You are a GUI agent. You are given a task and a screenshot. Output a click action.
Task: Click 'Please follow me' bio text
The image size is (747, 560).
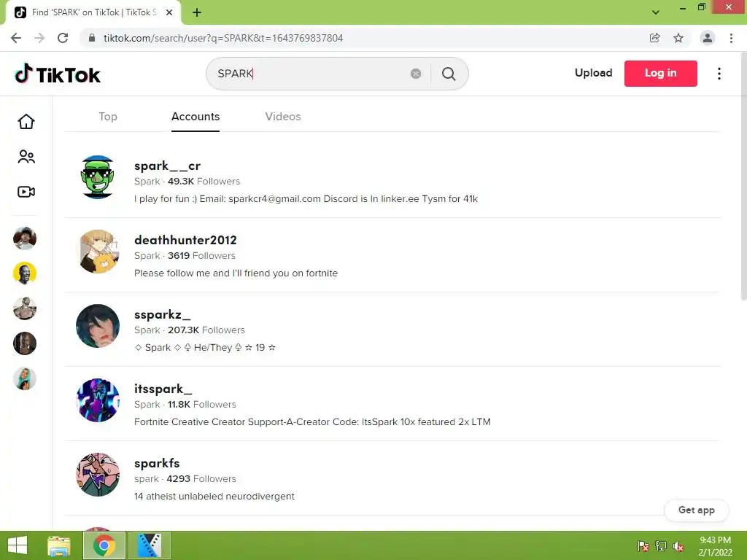[236, 273]
